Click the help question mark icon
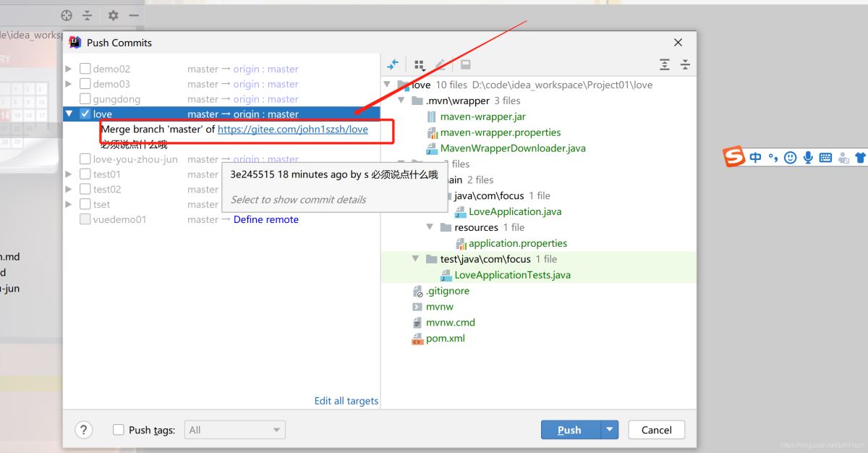Image resolution: width=868 pixels, height=453 pixels. point(84,430)
